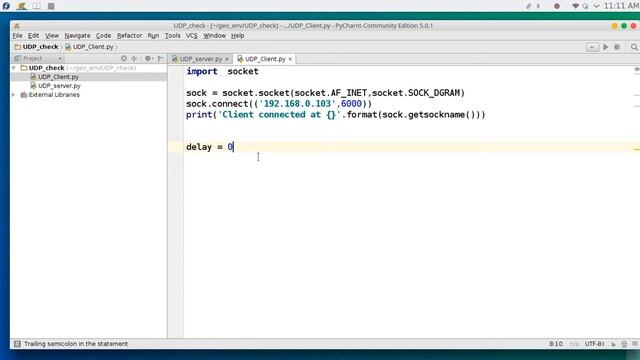Click the 8:10 cursor position indicator
This screenshot has width=640, height=360.
point(556,344)
